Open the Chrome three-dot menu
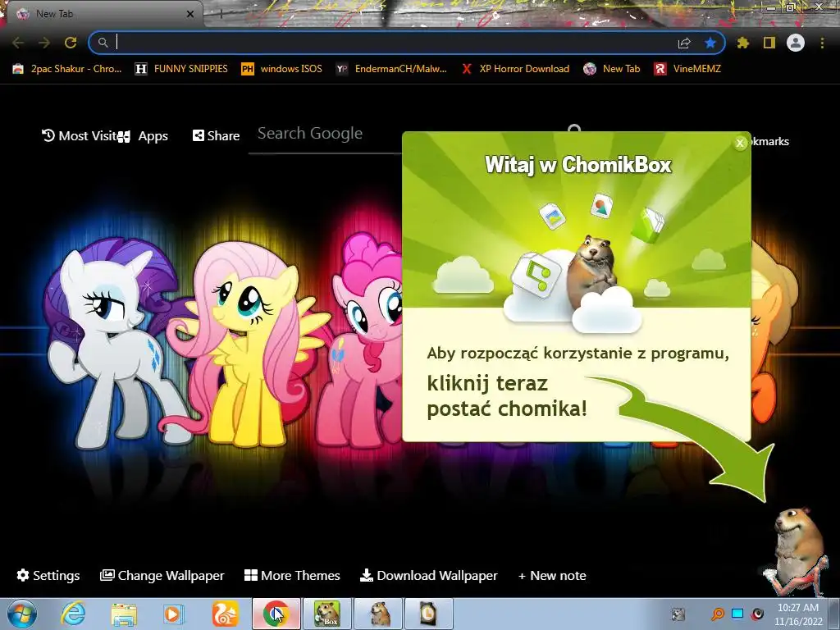The width and height of the screenshot is (840, 630). point(822,43)
